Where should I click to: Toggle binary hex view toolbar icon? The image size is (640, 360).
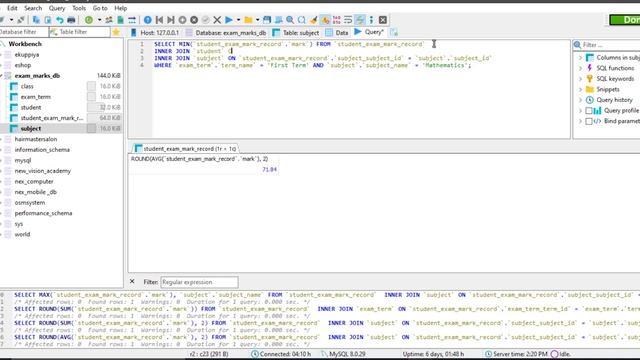(x=337, y=20)
